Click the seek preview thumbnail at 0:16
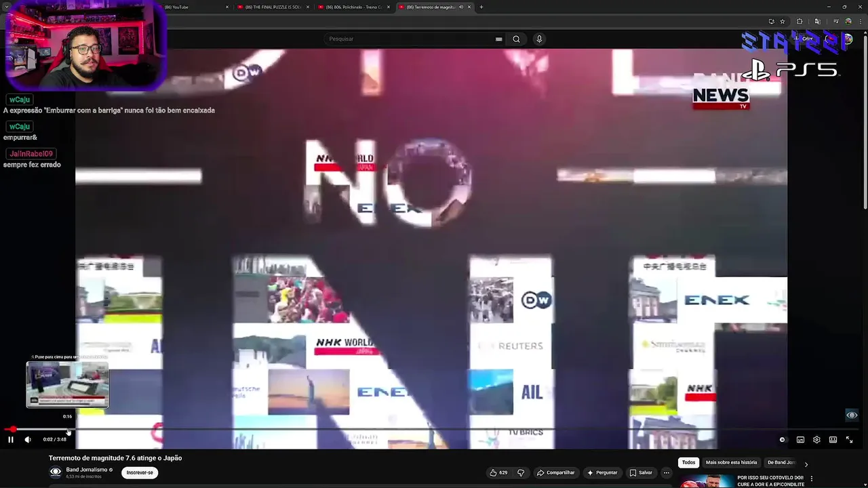The image size is (868, 488). point(67,385)
